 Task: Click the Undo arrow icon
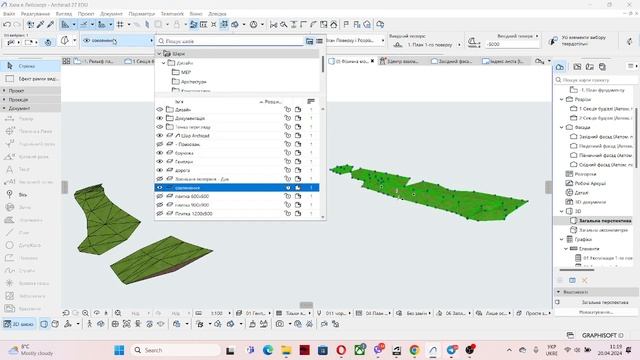tap(7, 24)
